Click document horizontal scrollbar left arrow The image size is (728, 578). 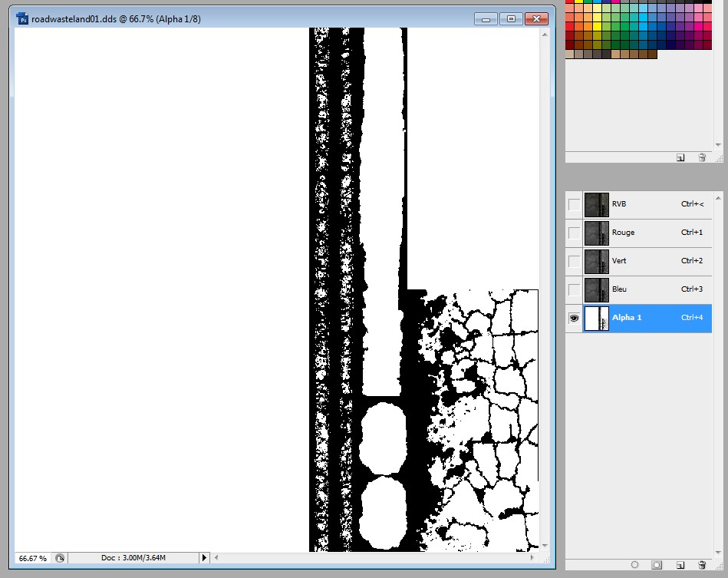(x=216, y=557)
